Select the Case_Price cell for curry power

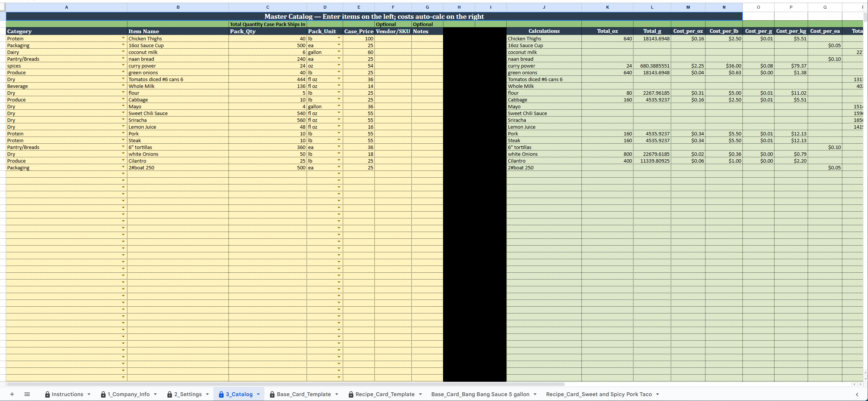tap(358, 66)
